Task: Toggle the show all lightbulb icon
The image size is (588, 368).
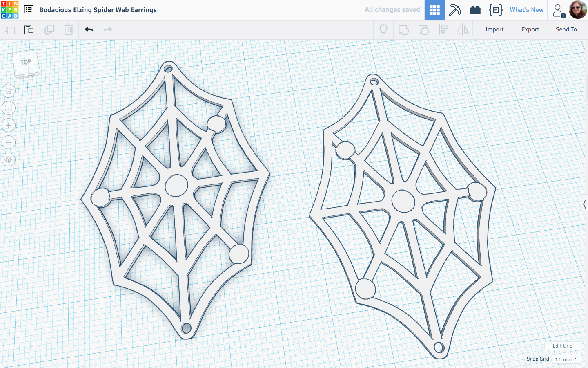Action: point(383,29)
